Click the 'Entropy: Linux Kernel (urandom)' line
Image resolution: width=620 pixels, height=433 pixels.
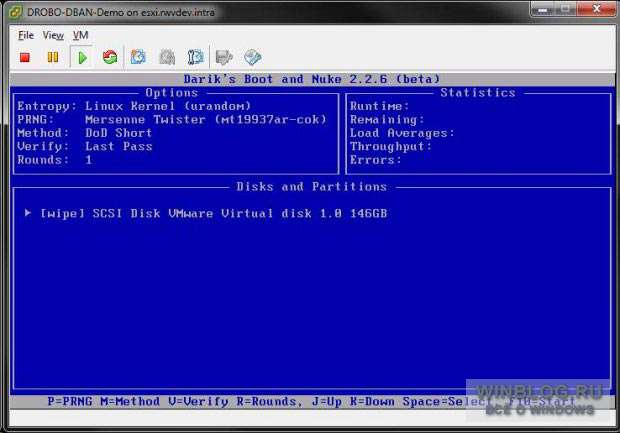(134, 106)
